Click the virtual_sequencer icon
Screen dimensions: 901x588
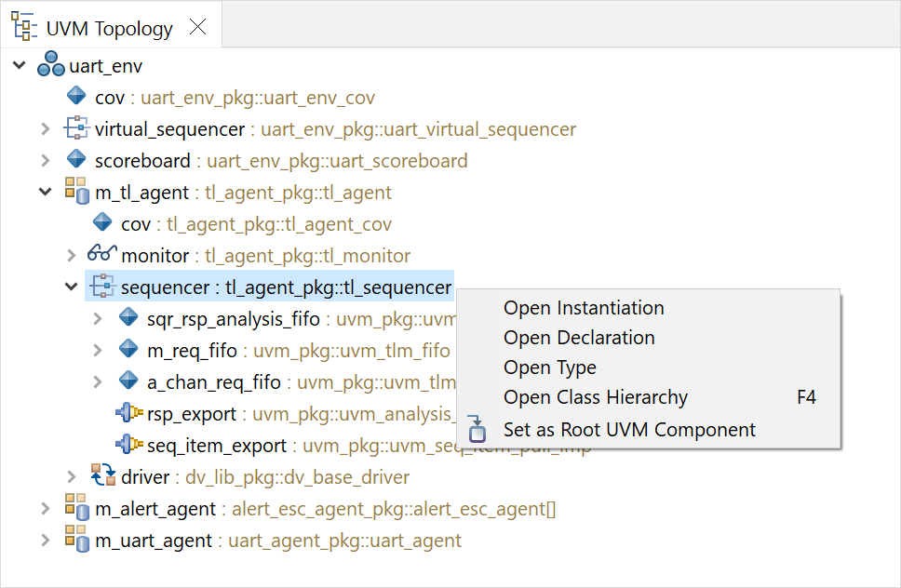click(76, 127)
